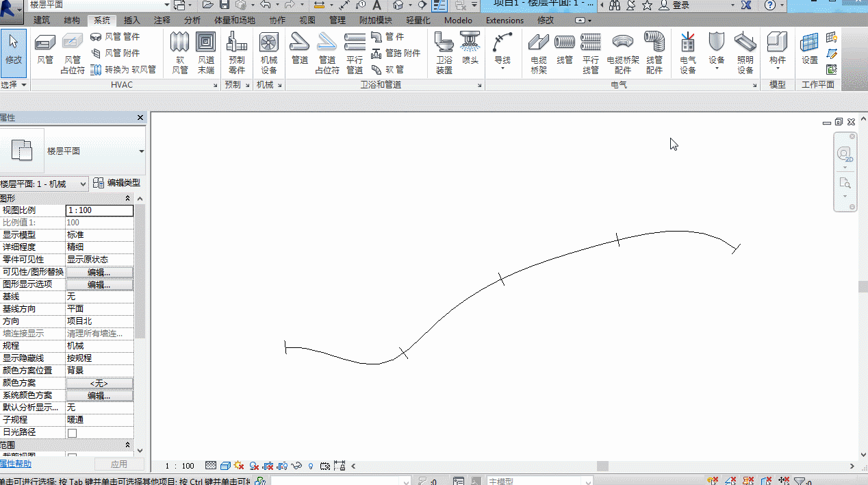Click the 视图比例 1:100 input field
868x485 pixels.
[x=99, y=210]
